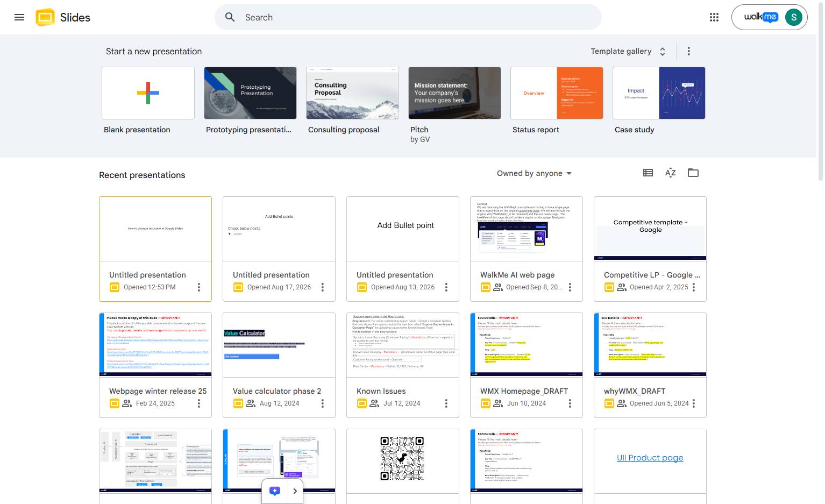825x504 pixels.
Task: Click the Search input field
Action: [408, 17]
